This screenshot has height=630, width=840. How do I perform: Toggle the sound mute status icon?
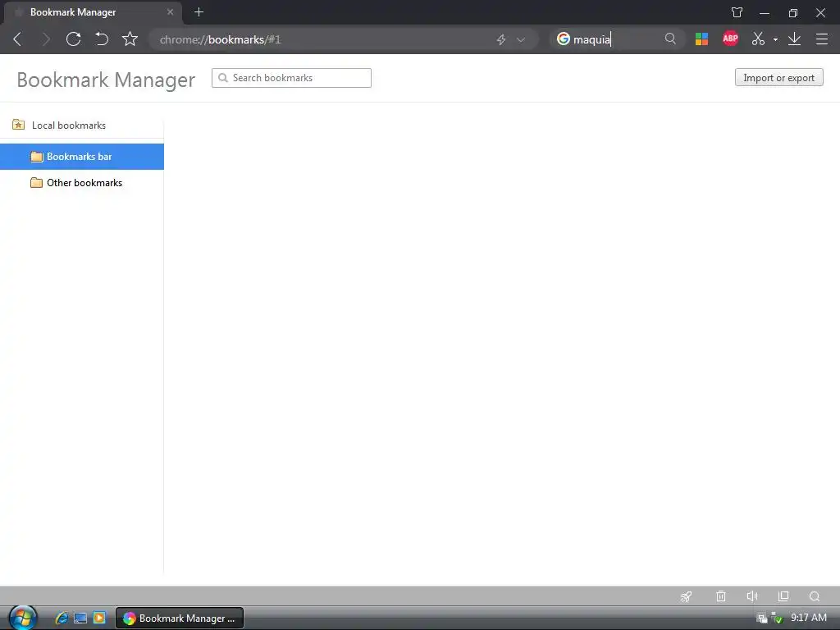(752, 596)
